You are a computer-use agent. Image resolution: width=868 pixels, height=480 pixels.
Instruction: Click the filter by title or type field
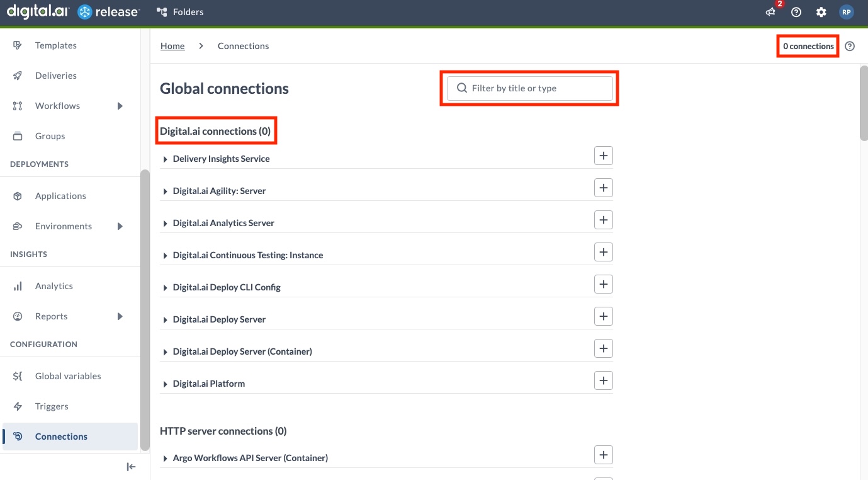click(x=529, y=88)
